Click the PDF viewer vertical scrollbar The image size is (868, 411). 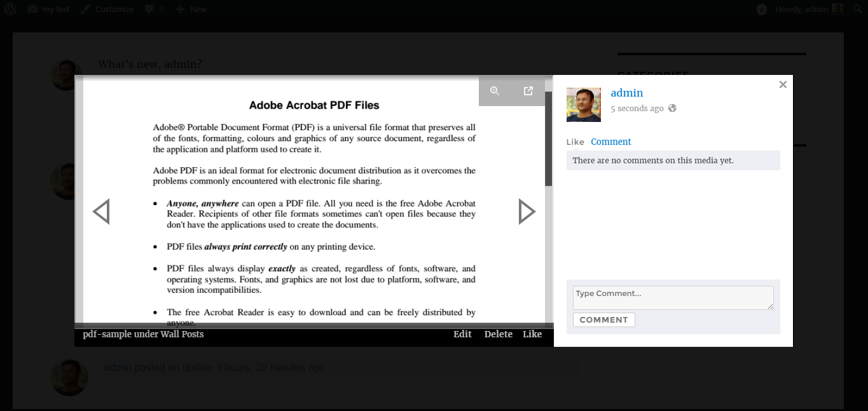point(548,140)
